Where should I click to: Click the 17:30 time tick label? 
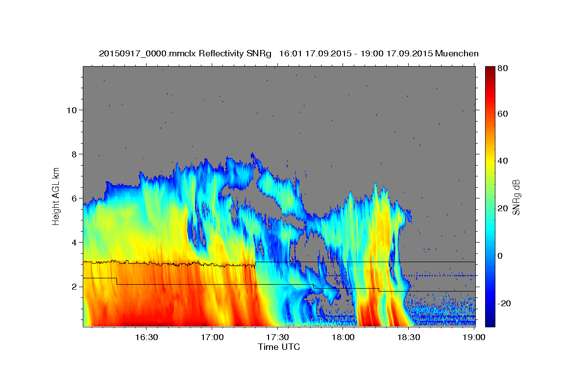[x=277, y=337]
